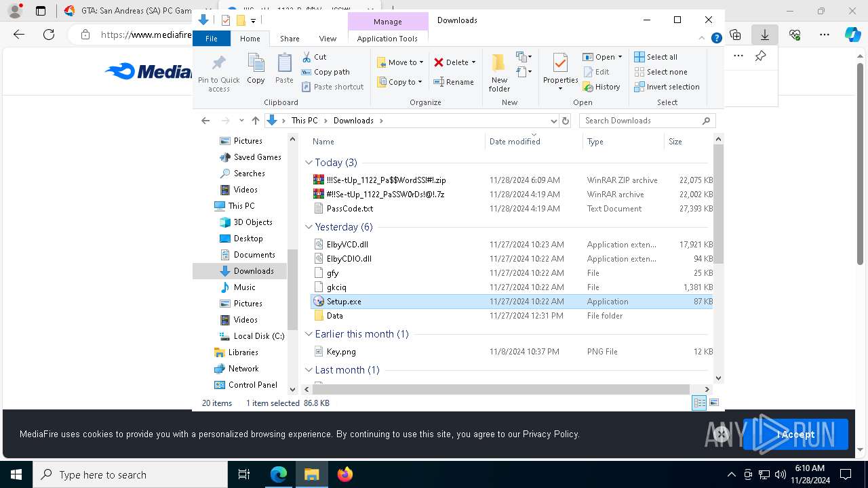Open Properties with the checkmark icon

(560, 64)
